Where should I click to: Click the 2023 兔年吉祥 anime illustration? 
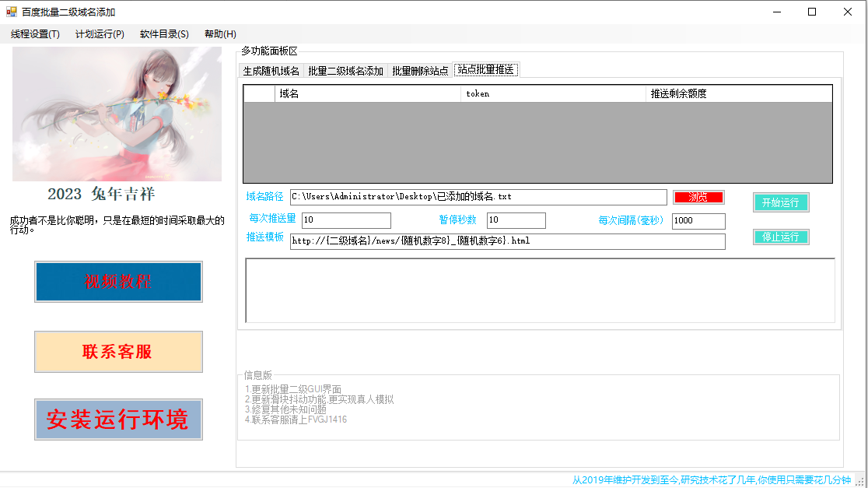[118, 114]
